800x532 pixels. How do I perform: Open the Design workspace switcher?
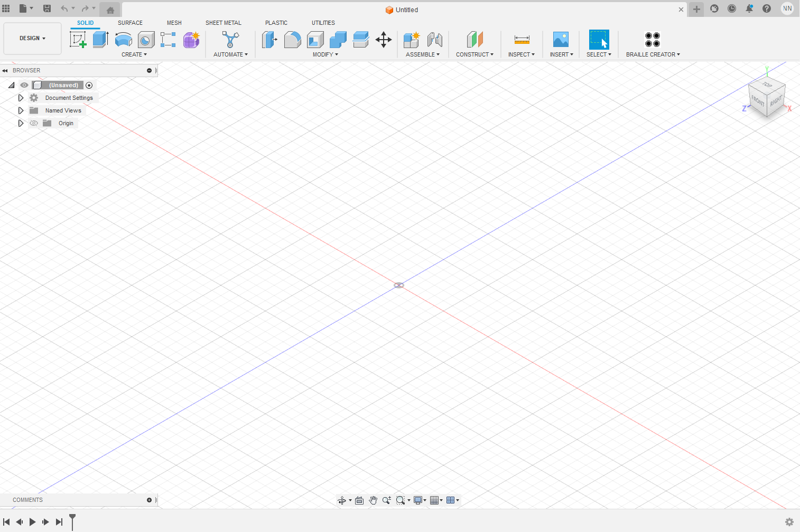[32, 38]
